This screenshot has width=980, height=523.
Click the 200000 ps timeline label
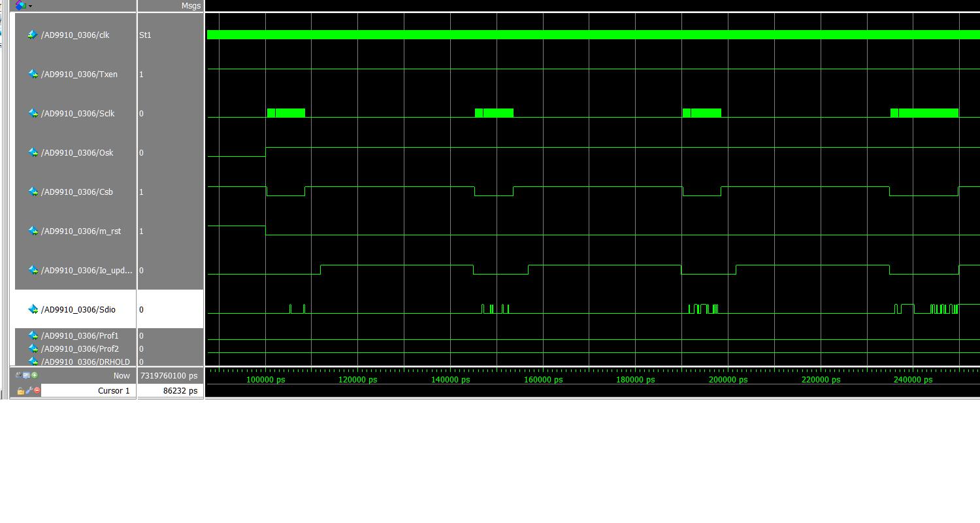coord(728,379)
